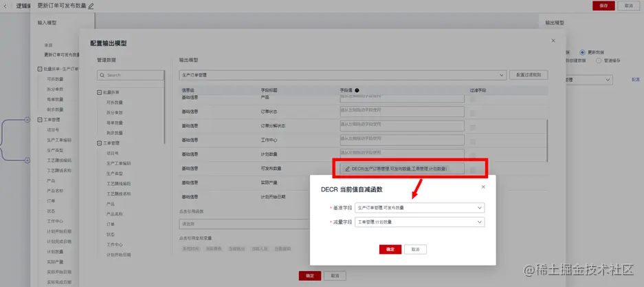
Task: Click field value input for 订单状态
Action: pyautogui.click(x=402, y=111)
